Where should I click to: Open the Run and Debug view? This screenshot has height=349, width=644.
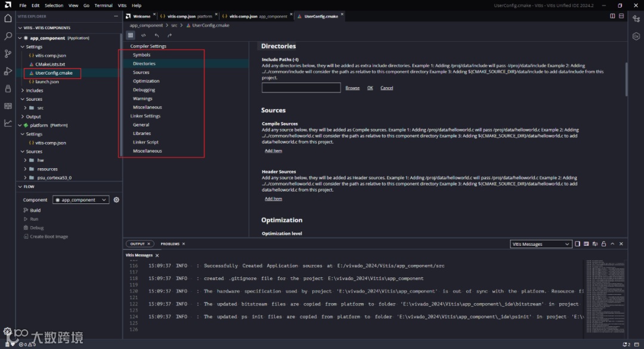(x=8, y=71)
